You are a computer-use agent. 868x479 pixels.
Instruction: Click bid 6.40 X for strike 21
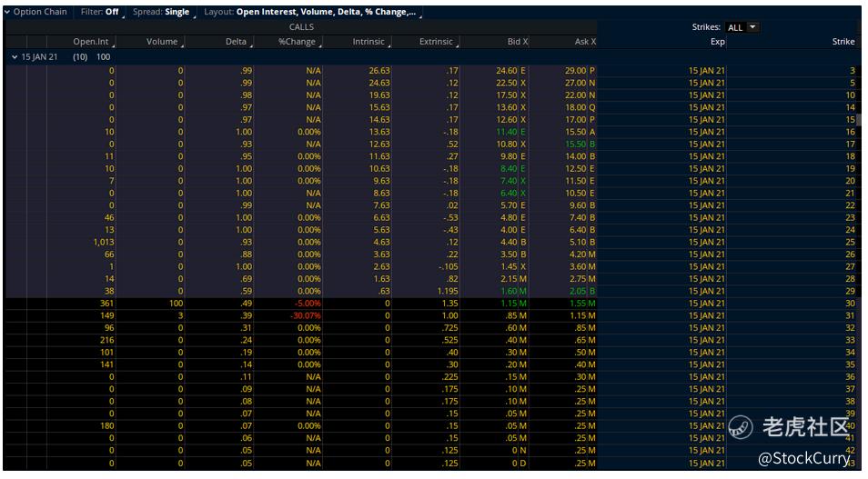pyautogui.click(x=513, y=193)
